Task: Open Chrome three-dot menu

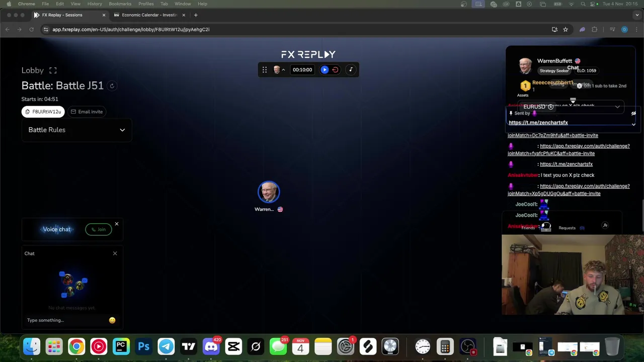Action: click(x=637, y=30)
